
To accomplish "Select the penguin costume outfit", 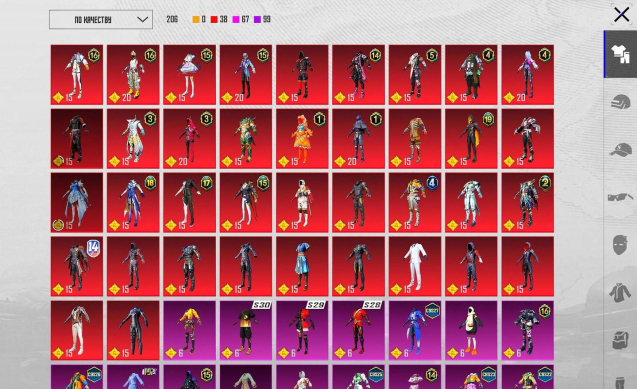I will pyautogui.click(x=471, y=330).
